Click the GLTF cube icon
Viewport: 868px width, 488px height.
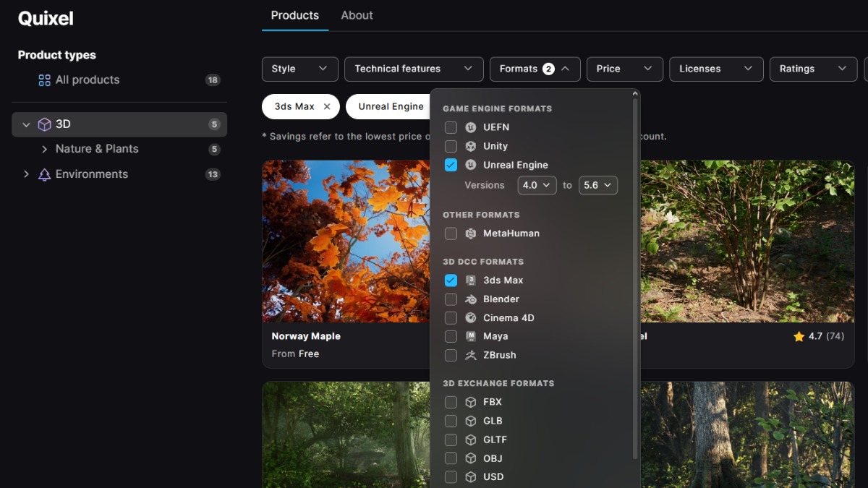471,440
